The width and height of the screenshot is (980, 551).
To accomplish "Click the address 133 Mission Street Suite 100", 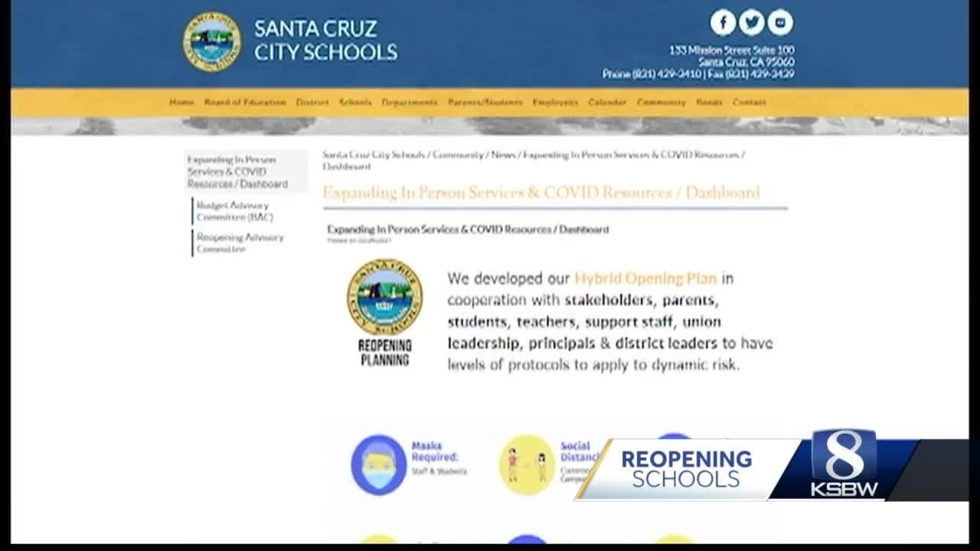I will pos(732,50).
